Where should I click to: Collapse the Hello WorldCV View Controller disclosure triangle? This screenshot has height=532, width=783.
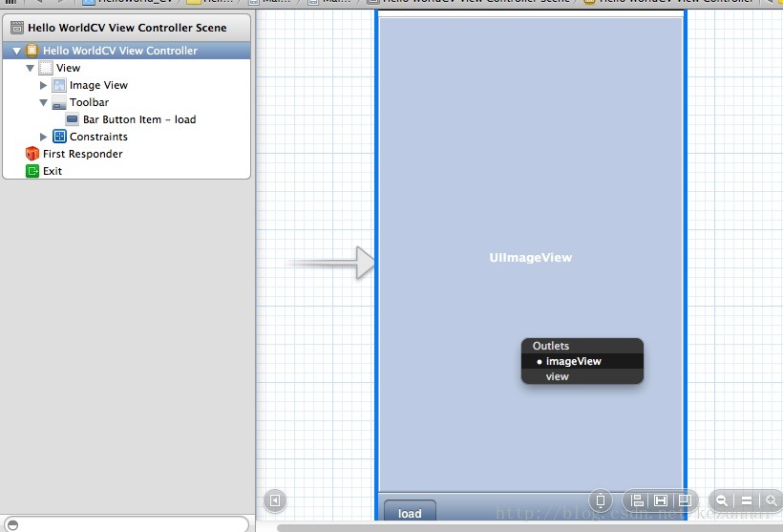pyautogui.click(x=16, y=51)
